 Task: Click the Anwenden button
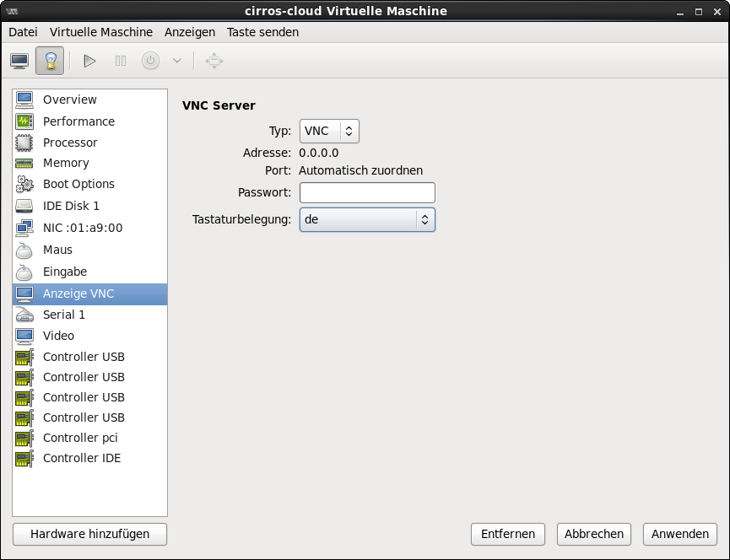click(x=679, y=534)
